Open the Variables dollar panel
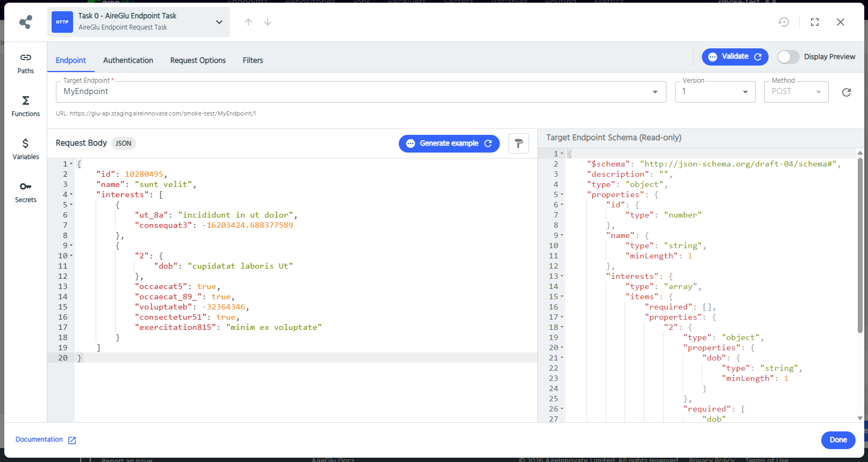This screenshot has width=868, height=462. (25, 149)
